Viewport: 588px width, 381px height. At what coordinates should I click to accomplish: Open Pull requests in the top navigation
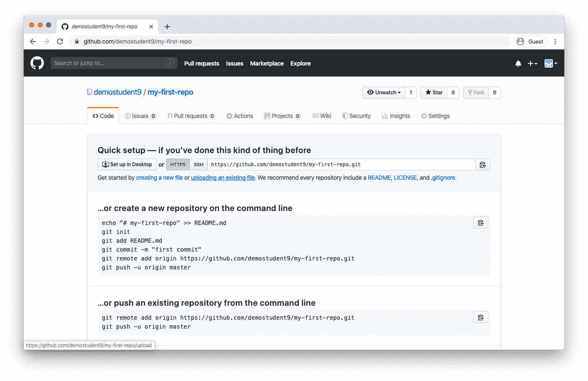(201, 63)
